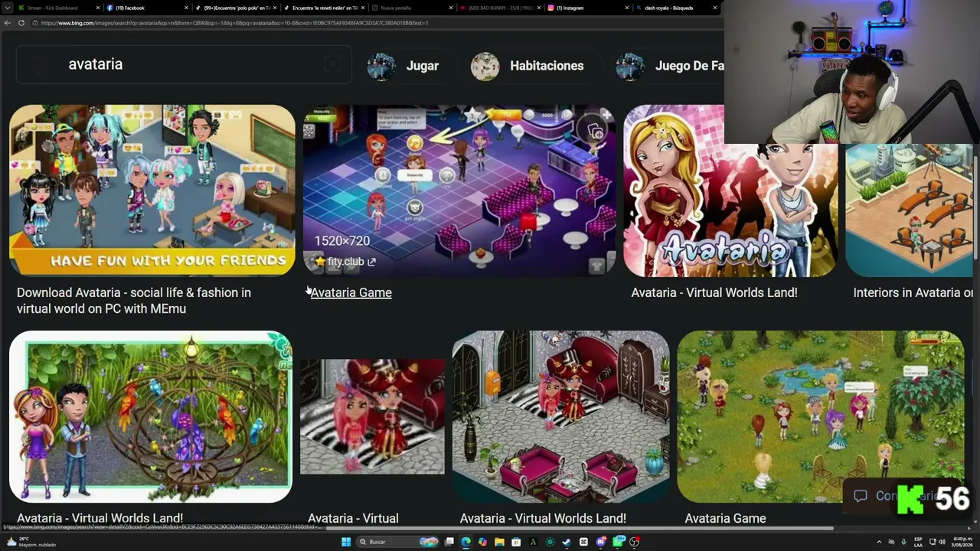
Task: Click the visual search camera icon
Action: tap(332, 64)
